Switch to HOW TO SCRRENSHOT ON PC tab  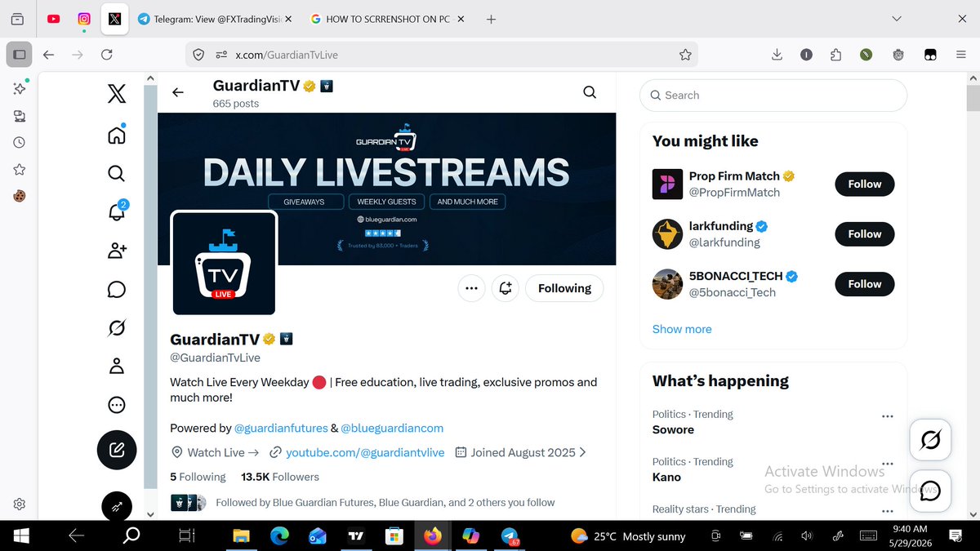click(x=387, y=19)
